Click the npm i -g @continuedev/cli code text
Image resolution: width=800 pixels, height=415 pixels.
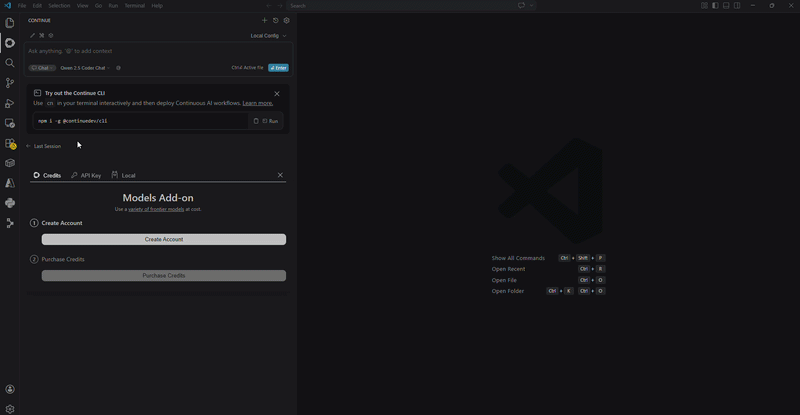point(72,121)
